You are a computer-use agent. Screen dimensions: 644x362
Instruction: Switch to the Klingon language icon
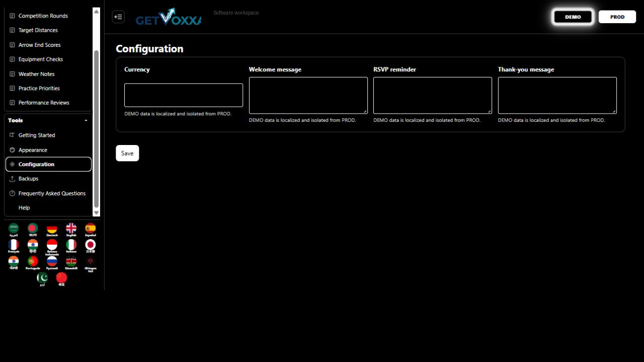click(x=91, y=264)
